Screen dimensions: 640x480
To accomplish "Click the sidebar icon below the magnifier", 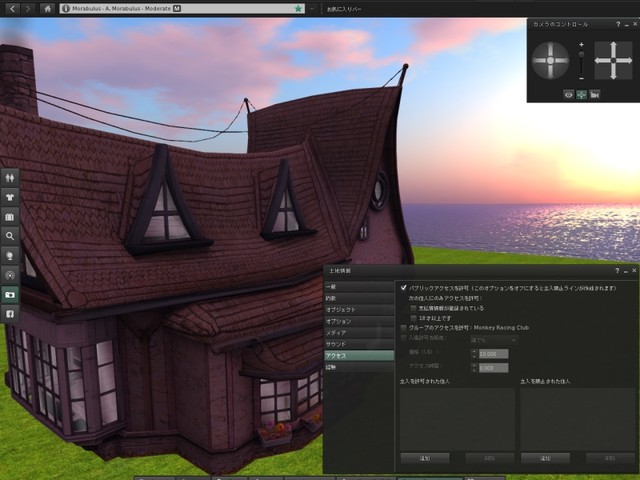I will click(10, 256).
